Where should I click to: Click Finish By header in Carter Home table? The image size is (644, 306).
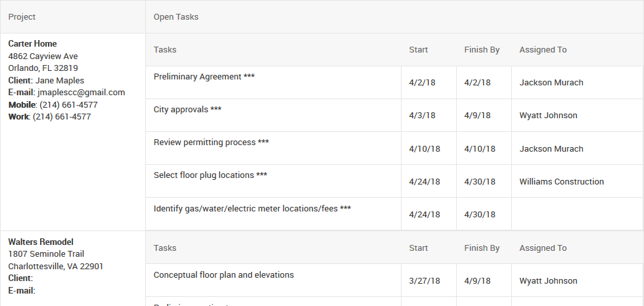pyautogui.click(x=482, y=50)
